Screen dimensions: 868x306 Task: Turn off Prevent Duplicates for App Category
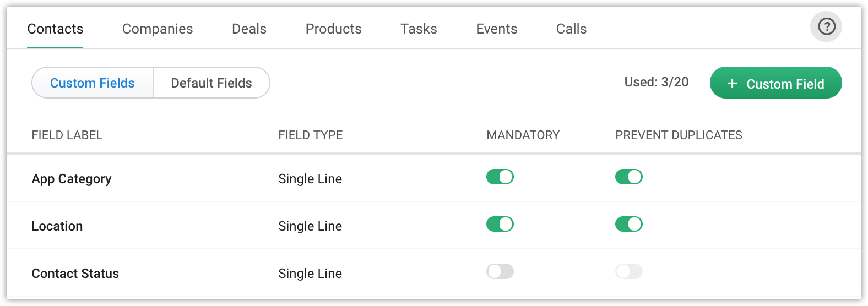coord(628,177)
